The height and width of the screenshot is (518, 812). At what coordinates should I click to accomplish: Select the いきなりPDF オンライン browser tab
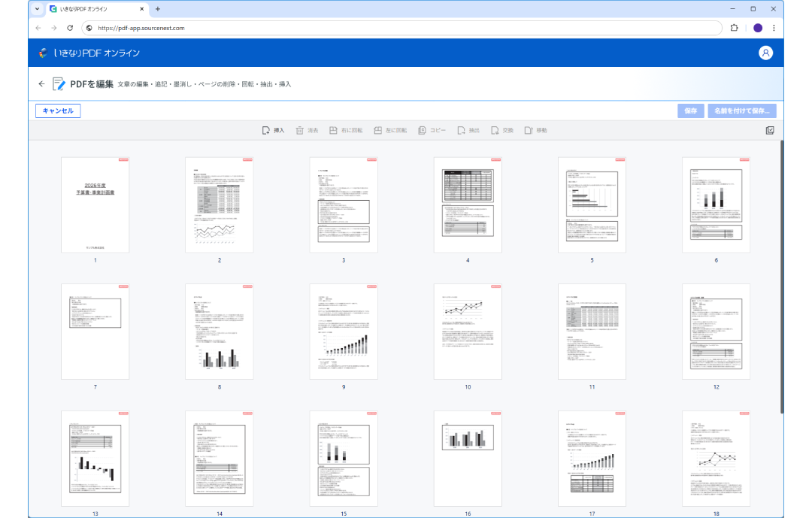coord(97,9)
